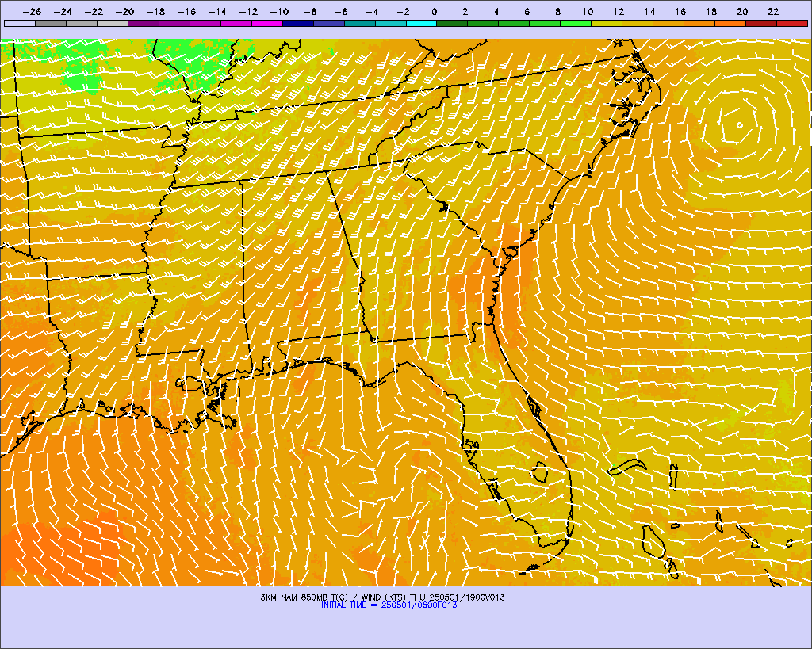The height and width of the screenshot is (649, 812).
Task: Select the magenta swatch between -14 and -12
Action: [236, 23]
